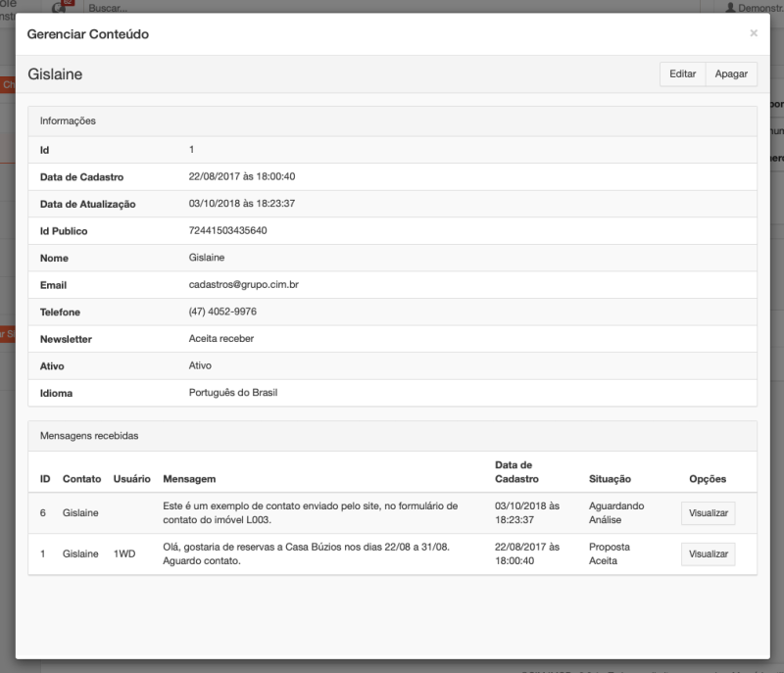784x673 pixels.
Task: Select the message mentioning imóvel L003
Action: pyautogui.click(x=310, y=513)
